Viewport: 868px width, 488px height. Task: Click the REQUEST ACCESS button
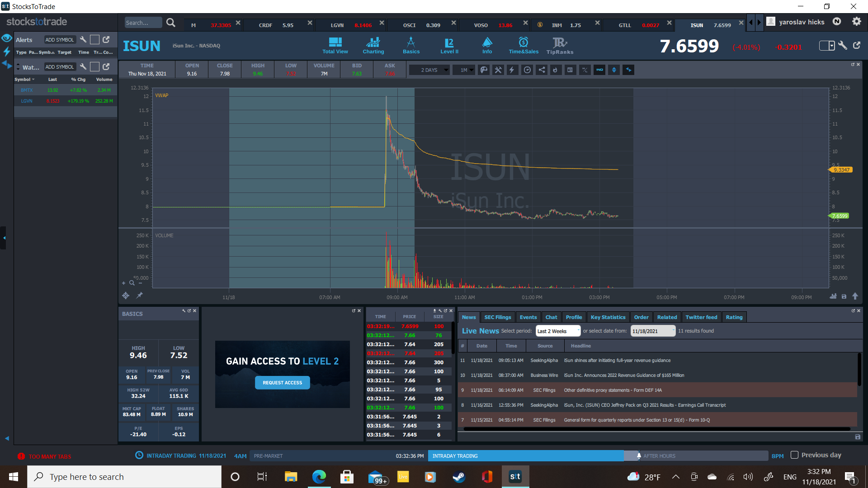[x=282, y=383]
